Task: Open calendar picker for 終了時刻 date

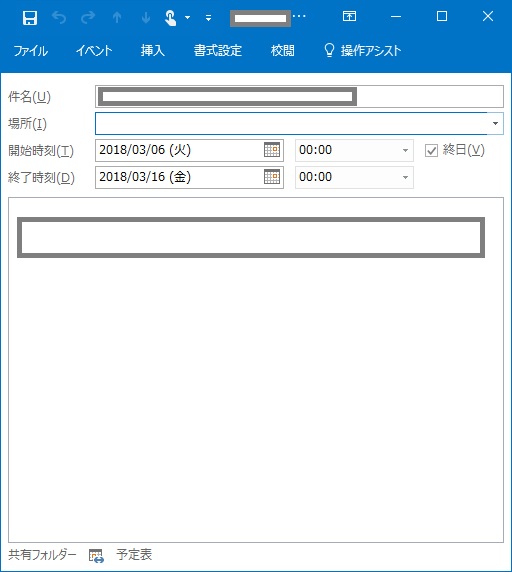Action: (272, 177)
